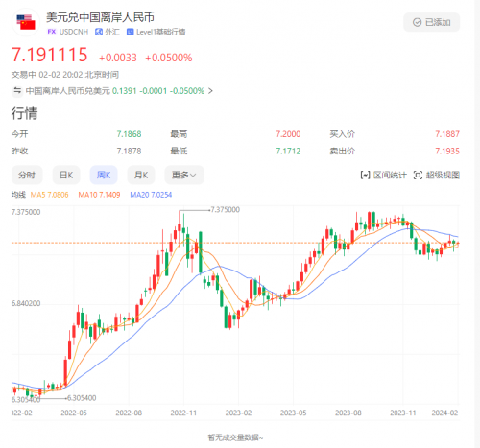Click the US-China flag currency pair icon
This screenshot has width=480, height=448.
(x=26, y=22)
